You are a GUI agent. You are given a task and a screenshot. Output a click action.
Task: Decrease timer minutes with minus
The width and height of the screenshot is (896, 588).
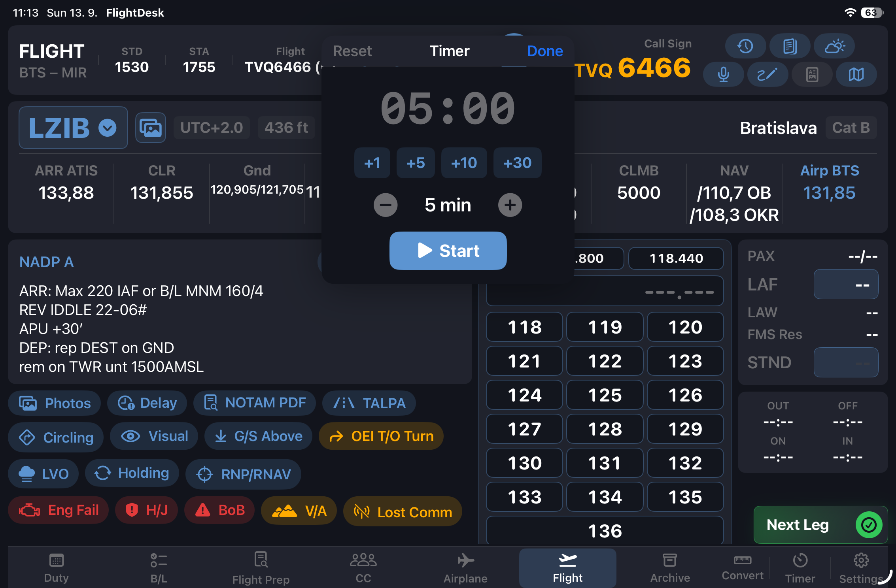pos(386,205)
